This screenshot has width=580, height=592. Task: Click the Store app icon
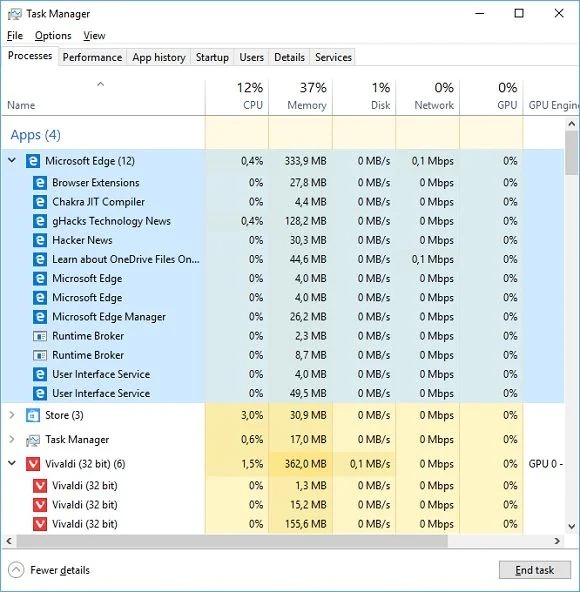[33, 415]
